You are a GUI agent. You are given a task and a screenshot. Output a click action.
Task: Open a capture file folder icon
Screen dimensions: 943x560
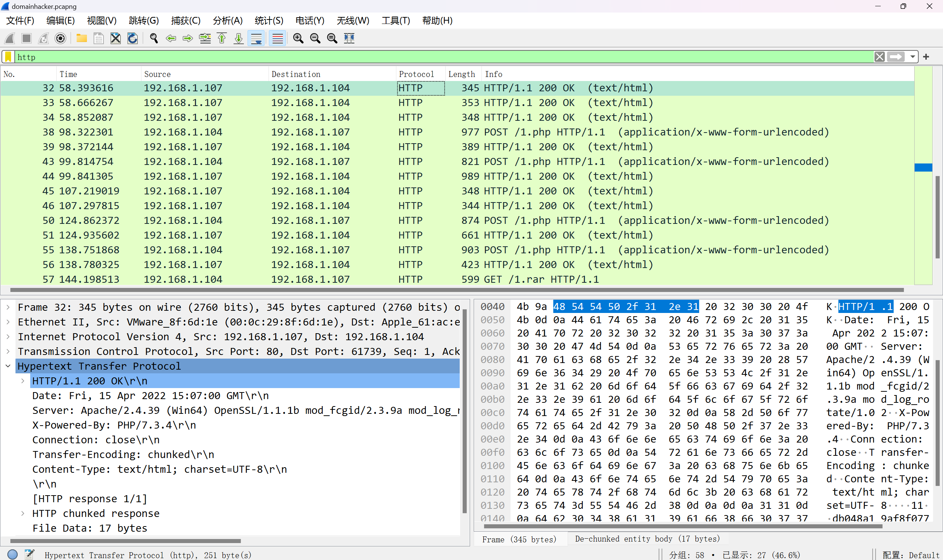(81, 38)
